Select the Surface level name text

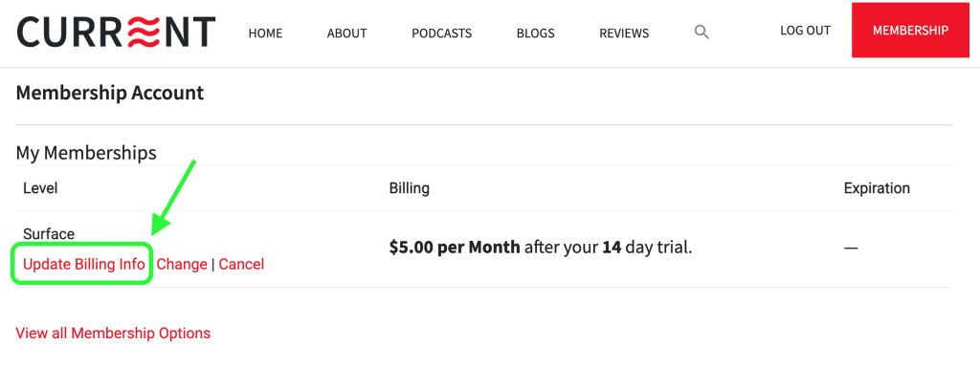(x=49, y=234)
